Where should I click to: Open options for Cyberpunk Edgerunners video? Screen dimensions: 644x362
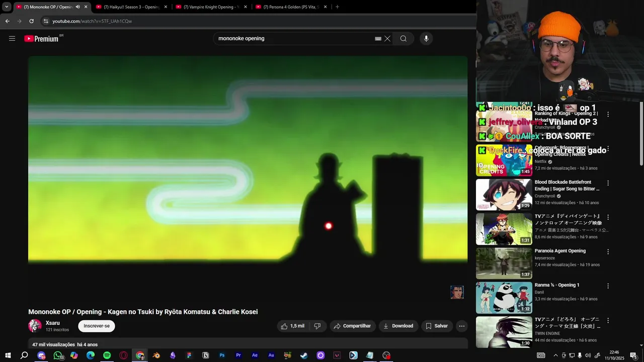(608, 149)
